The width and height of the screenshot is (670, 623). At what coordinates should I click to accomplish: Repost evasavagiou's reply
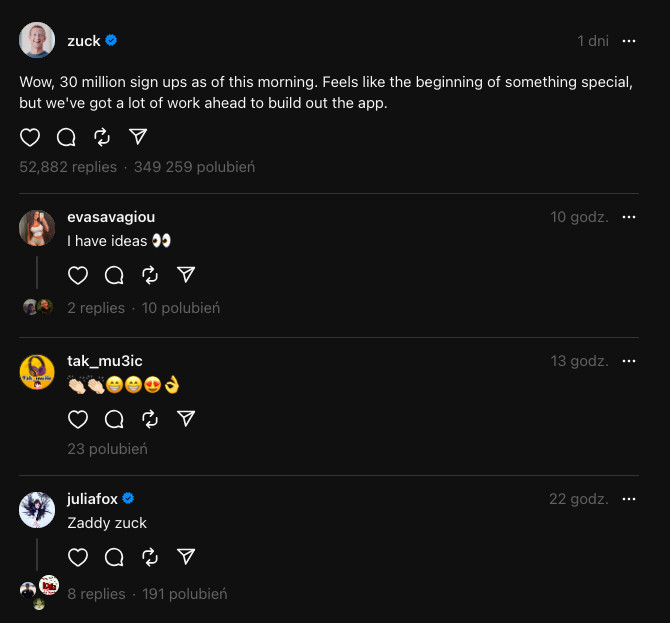150,275
